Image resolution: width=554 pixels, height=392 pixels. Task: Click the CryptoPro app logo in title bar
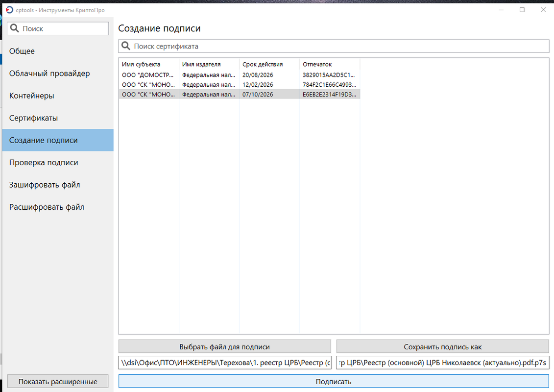[x=9, y=10]
